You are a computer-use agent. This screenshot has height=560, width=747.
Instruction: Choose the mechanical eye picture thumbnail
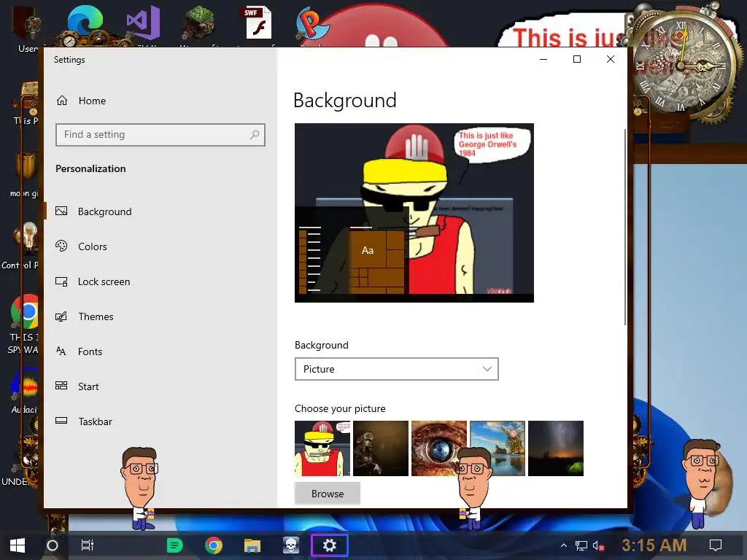click(438, 448)
